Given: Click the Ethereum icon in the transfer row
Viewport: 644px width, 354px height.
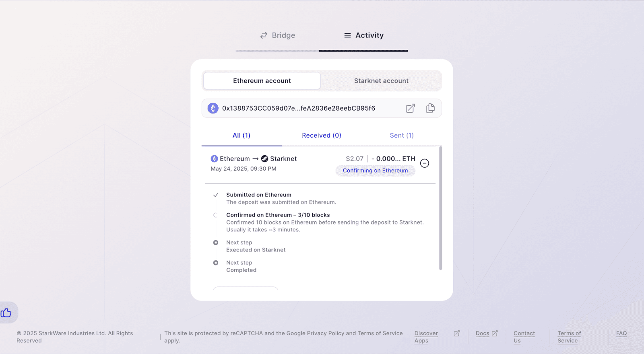Looking at the screenshot, I should click(214, 159).
